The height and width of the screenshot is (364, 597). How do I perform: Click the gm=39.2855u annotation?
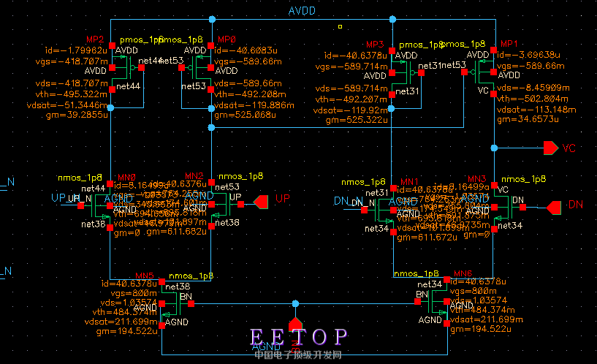point(77,115)
